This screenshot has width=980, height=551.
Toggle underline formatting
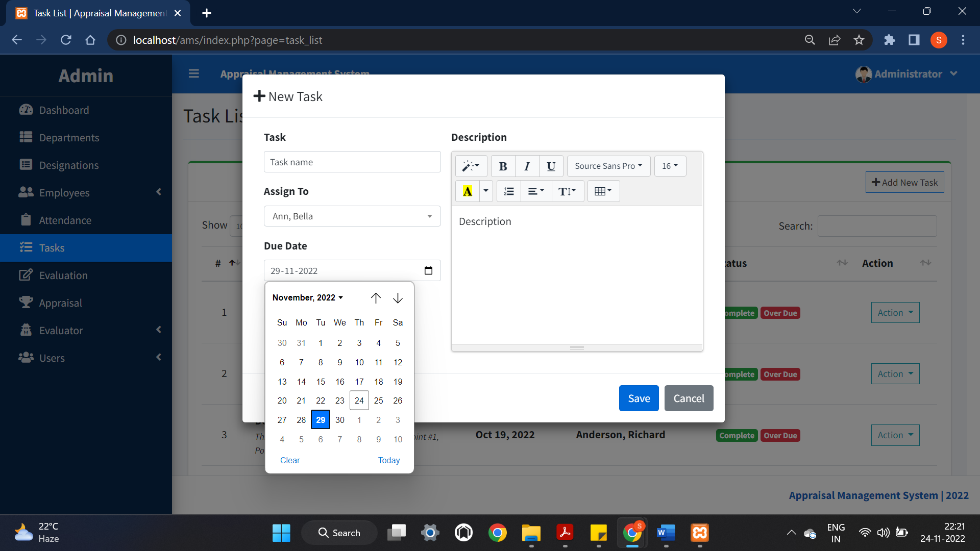pos(550,166)
